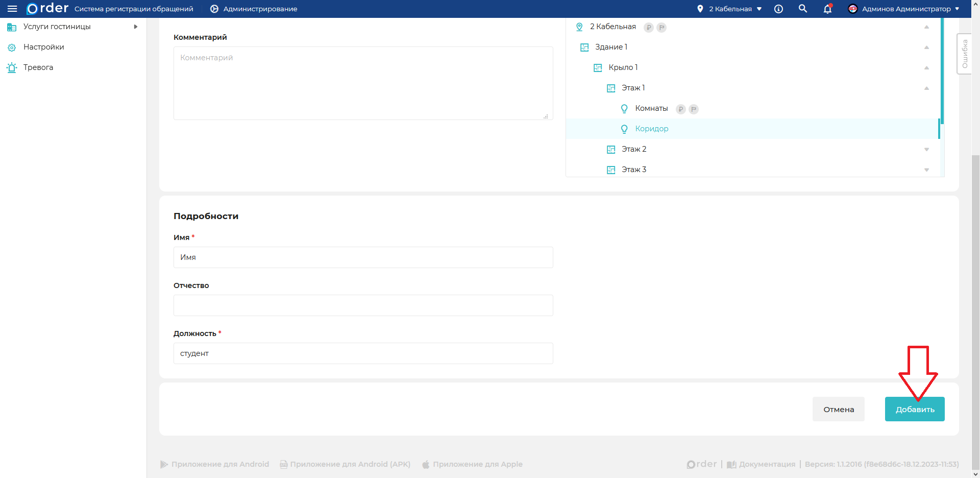Open the Ошибка side tab
The image size is (980, 478).
[964, 54]
